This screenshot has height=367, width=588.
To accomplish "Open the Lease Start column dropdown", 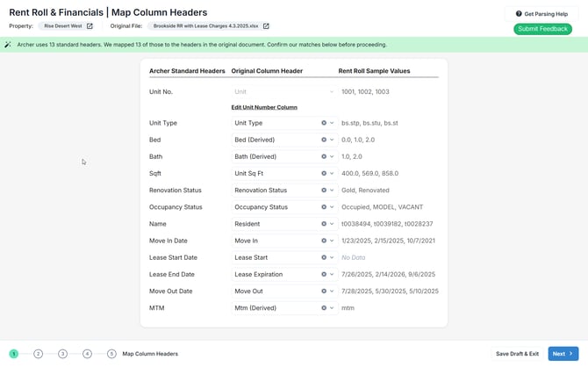I will (332, 258).
